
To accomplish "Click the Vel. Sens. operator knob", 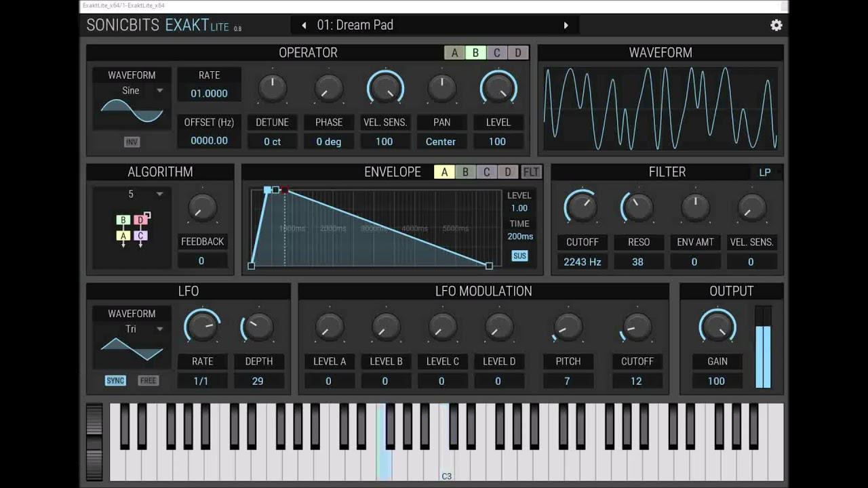I will pyautogui.click(x=385, y=88).
